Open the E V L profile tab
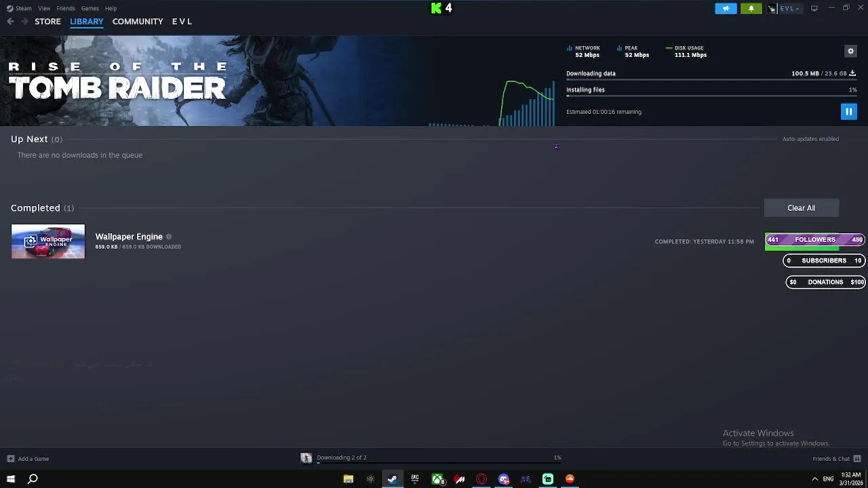 (182, 22)
